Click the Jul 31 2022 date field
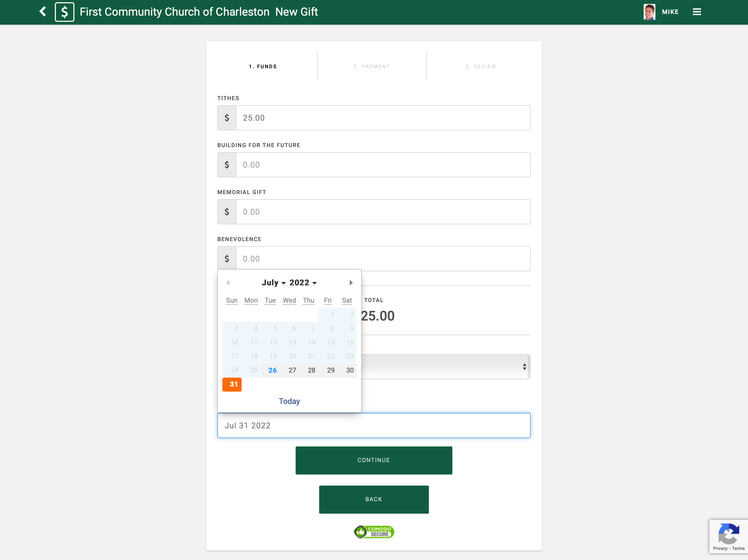The image size is (748, 560). point(374,425)
